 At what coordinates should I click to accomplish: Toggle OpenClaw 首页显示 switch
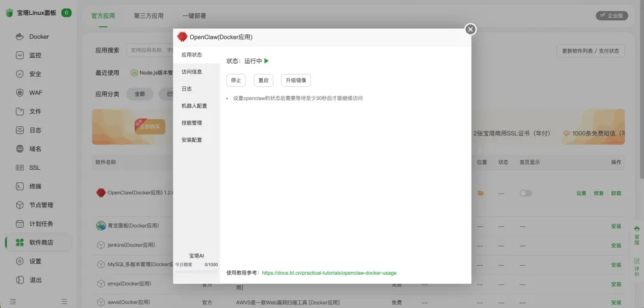[526, 193]
